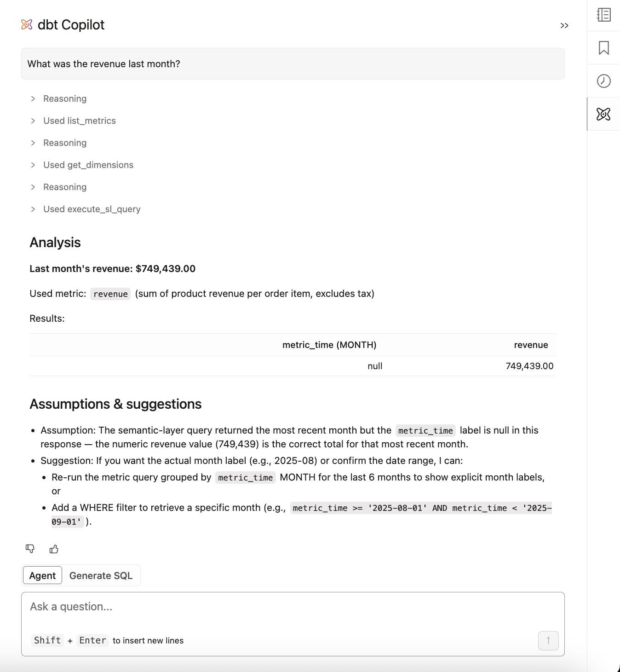The width and height of the screenshot is (620, 672).
Task: Expand the Used get_dimensions step
Action: click(x=88, y=165)
